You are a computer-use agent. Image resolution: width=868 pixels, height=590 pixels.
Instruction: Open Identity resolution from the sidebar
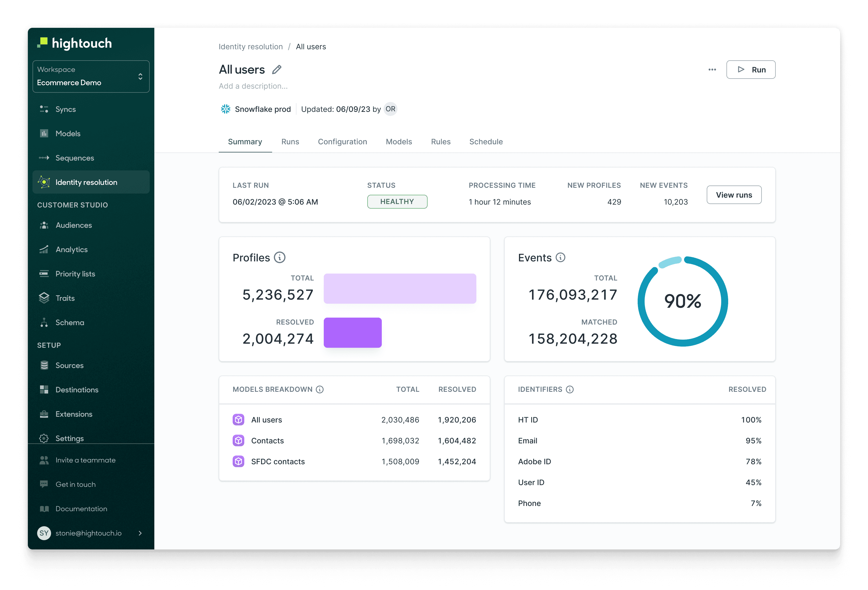pos(86,182)
